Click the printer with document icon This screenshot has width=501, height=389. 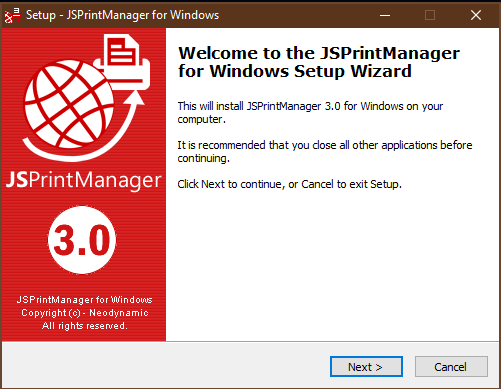124,62
